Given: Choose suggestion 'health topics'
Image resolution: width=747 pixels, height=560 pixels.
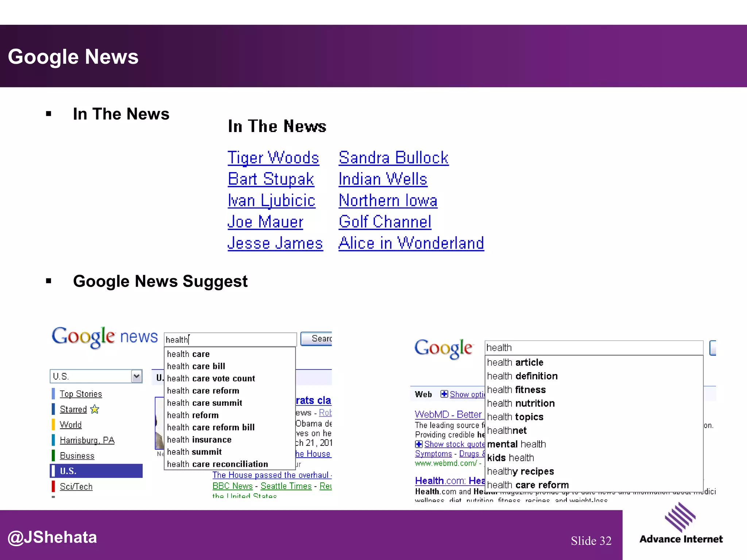Looking at the screenshot, I should pyautogui.click(x=594, y=417).
